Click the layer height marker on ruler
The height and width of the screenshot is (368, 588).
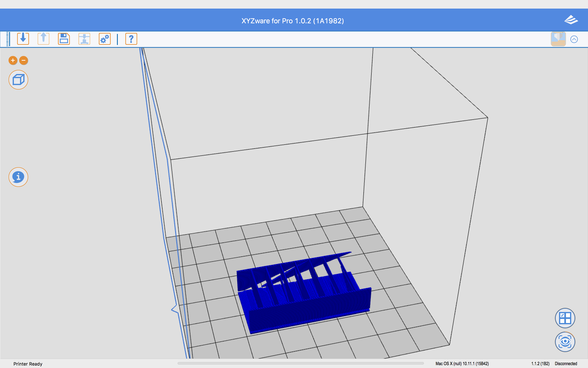(x=174, y=310)
